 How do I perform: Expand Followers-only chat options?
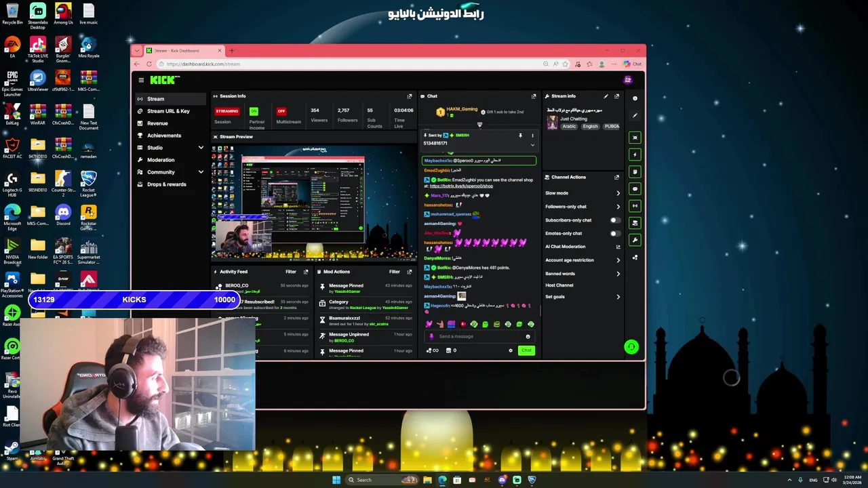pyautogui.click(x=618, y=207)
